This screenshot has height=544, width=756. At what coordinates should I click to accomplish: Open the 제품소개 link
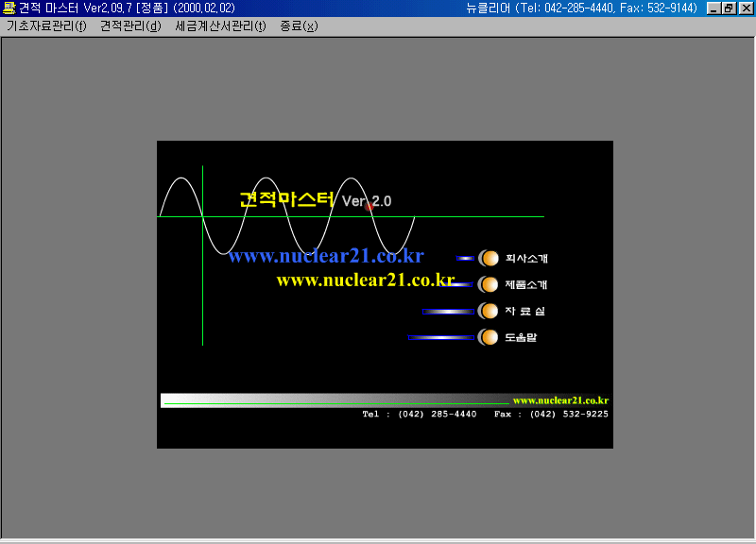point(526,284)
